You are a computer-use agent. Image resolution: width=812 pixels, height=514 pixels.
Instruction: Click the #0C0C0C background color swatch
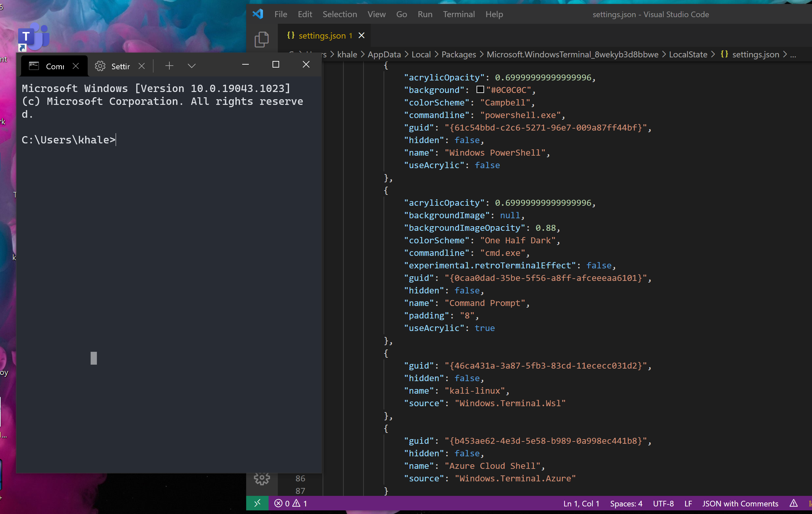480,90
